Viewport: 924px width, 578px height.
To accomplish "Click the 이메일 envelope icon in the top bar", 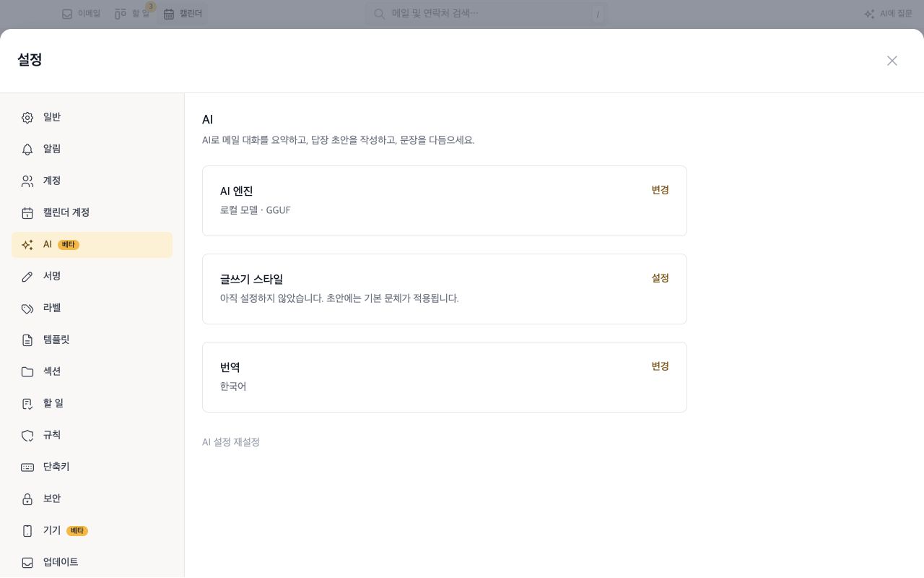I will point(67,14).
